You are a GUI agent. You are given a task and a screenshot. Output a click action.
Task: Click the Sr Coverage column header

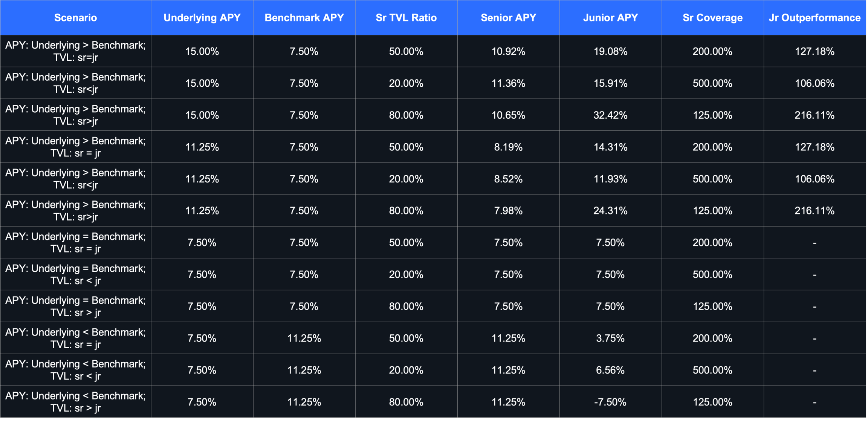(712, 18)
